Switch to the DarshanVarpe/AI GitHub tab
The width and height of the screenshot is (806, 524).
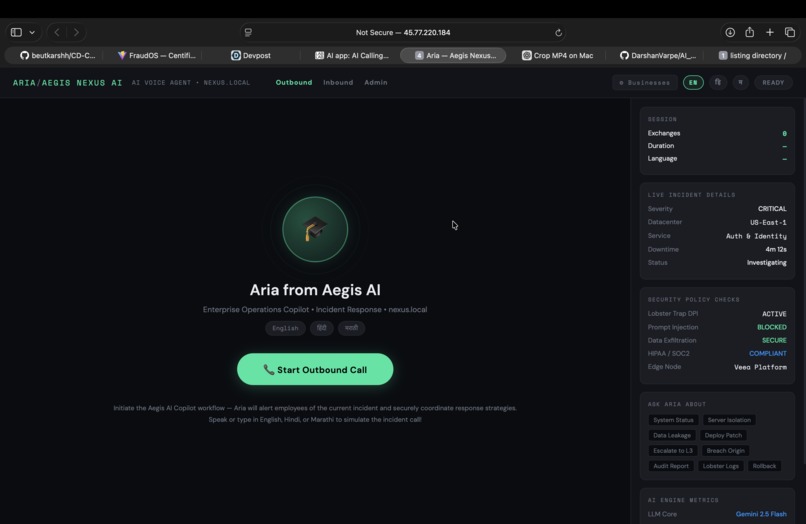coord(657,56)
